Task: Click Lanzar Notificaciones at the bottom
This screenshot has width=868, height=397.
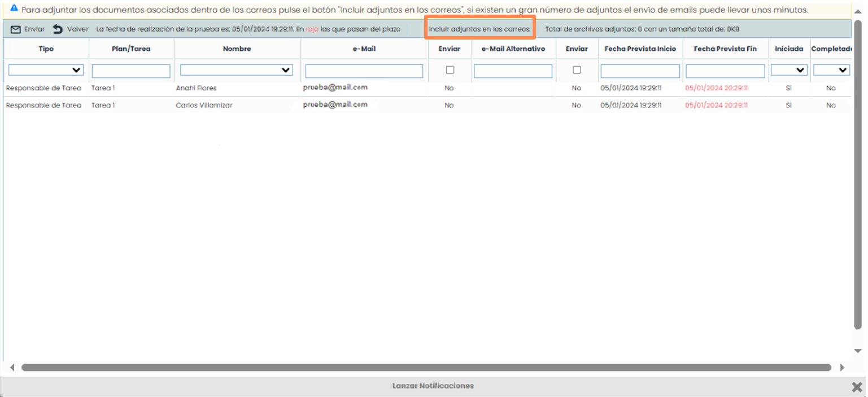Action: pos(433,386)
